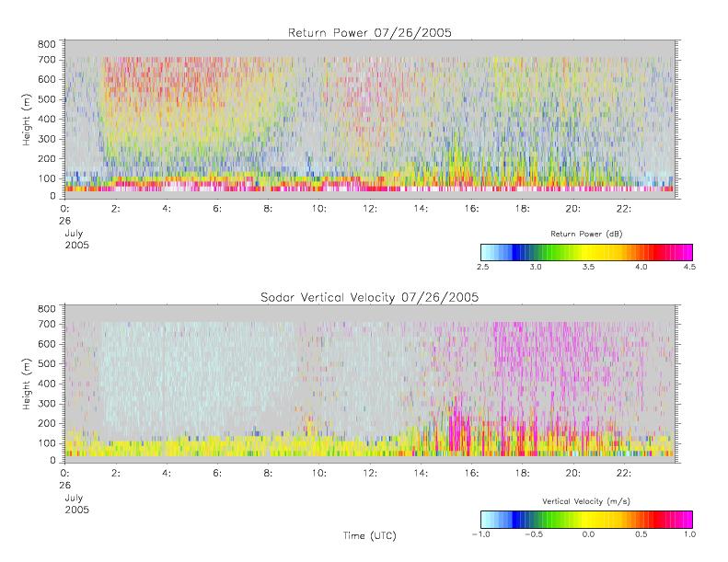Click the '2:' time tick under Return Power chart
The image size is (728, 562).
[x=116, y=209]
